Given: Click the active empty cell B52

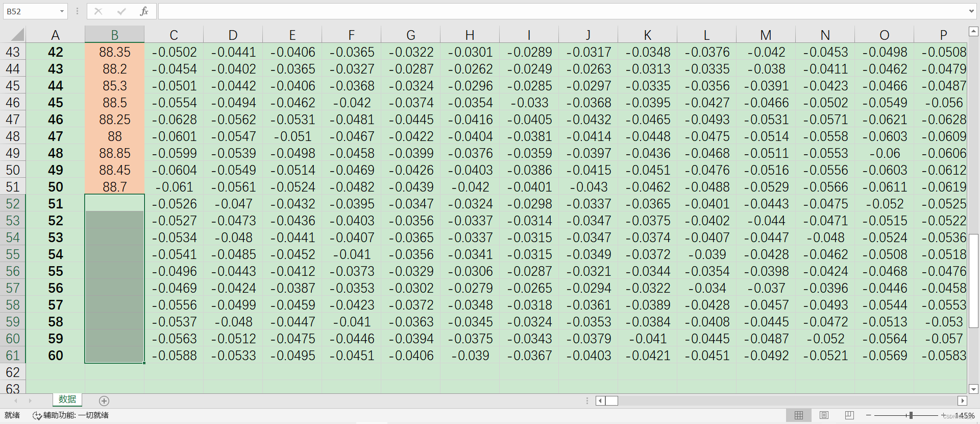Looking at the screenshot, I should [114, 204].
